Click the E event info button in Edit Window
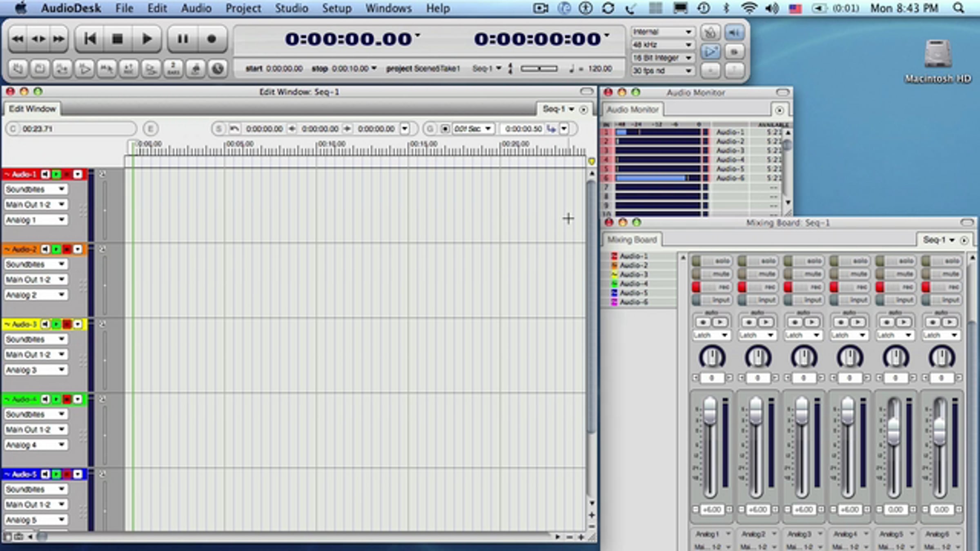 pyautogui.click(x=150, y=129)
